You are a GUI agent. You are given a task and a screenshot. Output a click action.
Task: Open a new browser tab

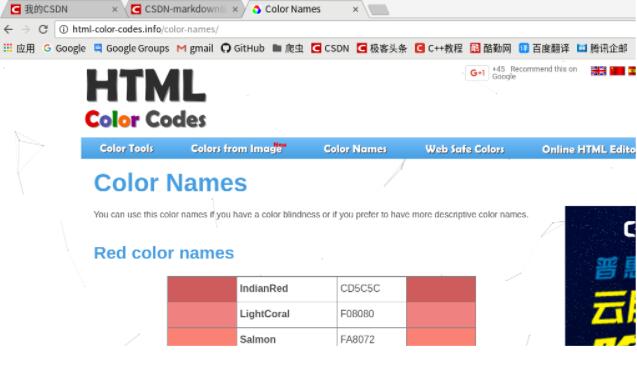tap(379, 10)
